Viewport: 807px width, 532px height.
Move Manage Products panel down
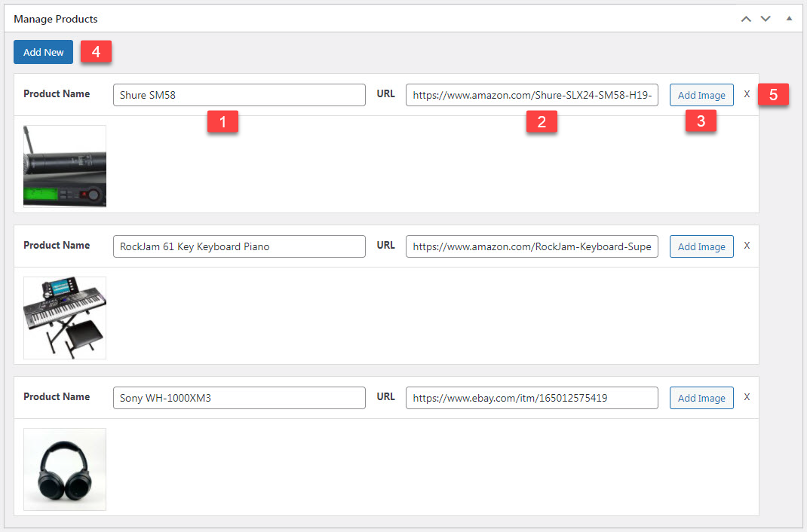click(766, 19)
